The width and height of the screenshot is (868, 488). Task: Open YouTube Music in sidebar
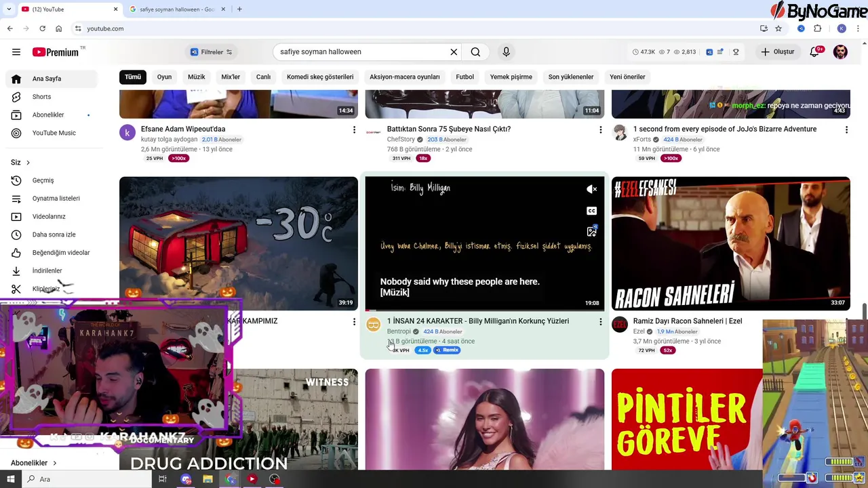tap(52, 133)
